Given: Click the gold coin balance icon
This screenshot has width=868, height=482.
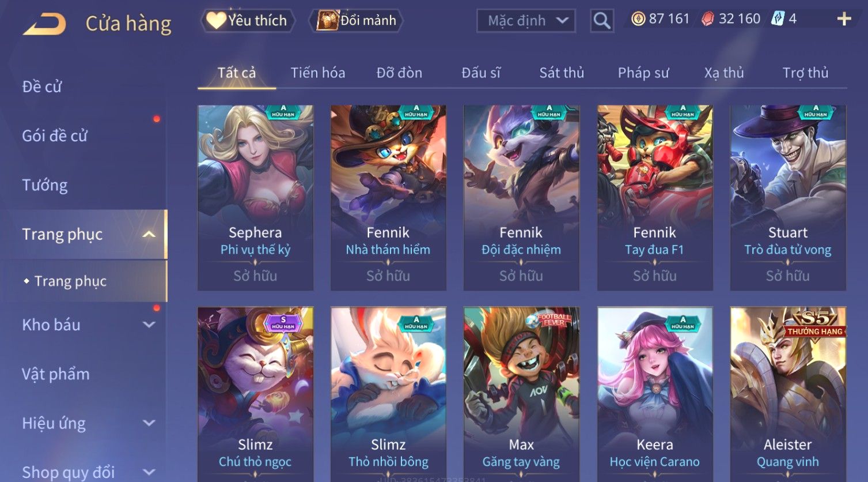Looking at the screenshot, I should pyautogui.click(x=638, y=19).
